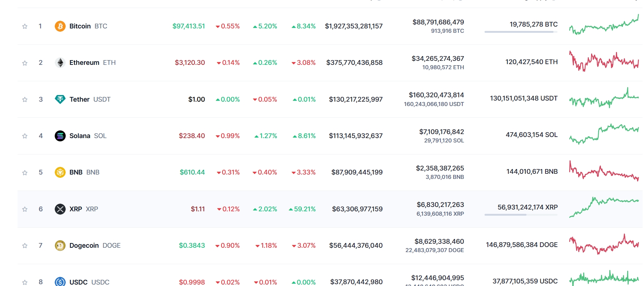The width and height of the screenshot is (644, 286).
Task: Click Bitcoin circulating supply progress bar
Action: click(x=521, y=32)
